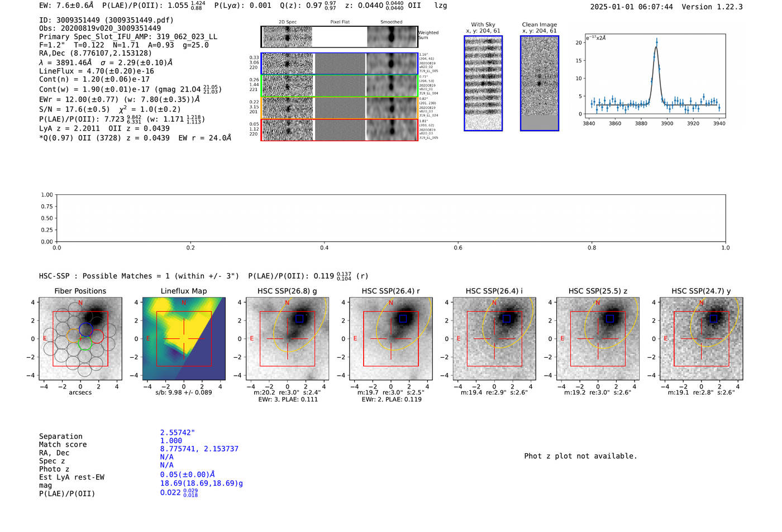Click the orange-bordered fiber row 2D spectrum
Viewport: 782px width, 532px height.
click(288, 108)
